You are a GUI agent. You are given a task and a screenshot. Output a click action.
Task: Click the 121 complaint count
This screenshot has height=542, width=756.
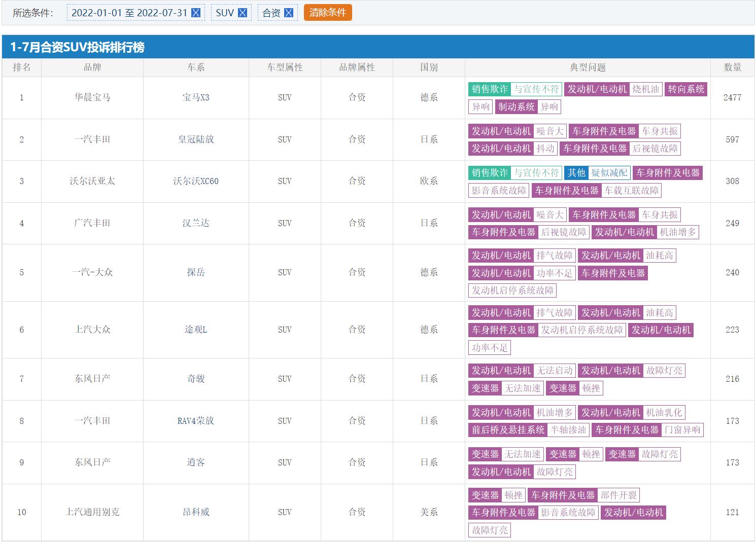point(733,512)
